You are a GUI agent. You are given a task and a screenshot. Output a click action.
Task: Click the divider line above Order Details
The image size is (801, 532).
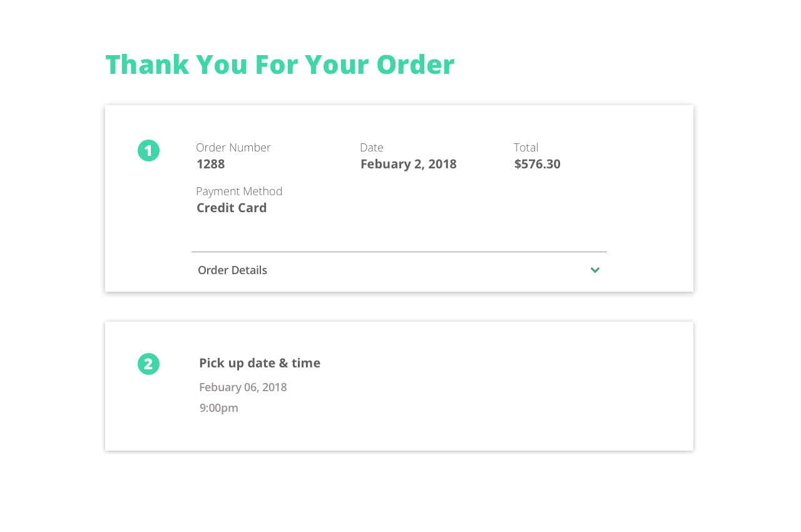pyautogui.click(x=399, y=252)
